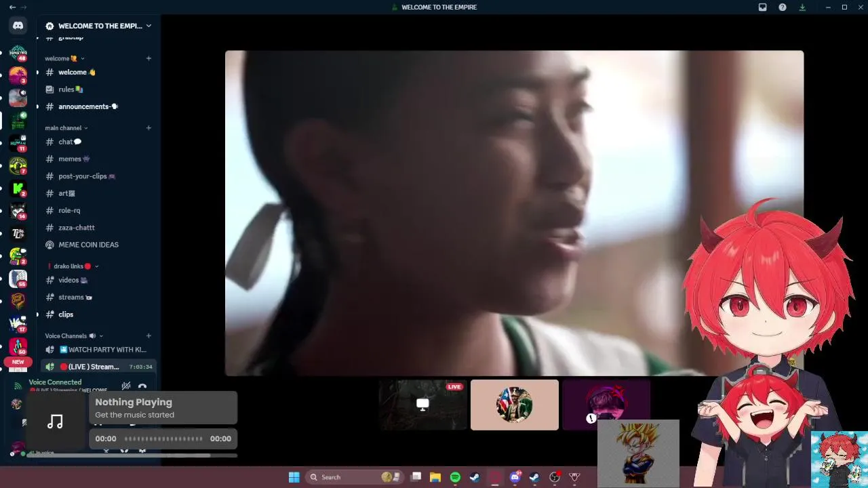
Task: Disconnect from voice with the hang-up icon
Action: [x=142, y=387]
